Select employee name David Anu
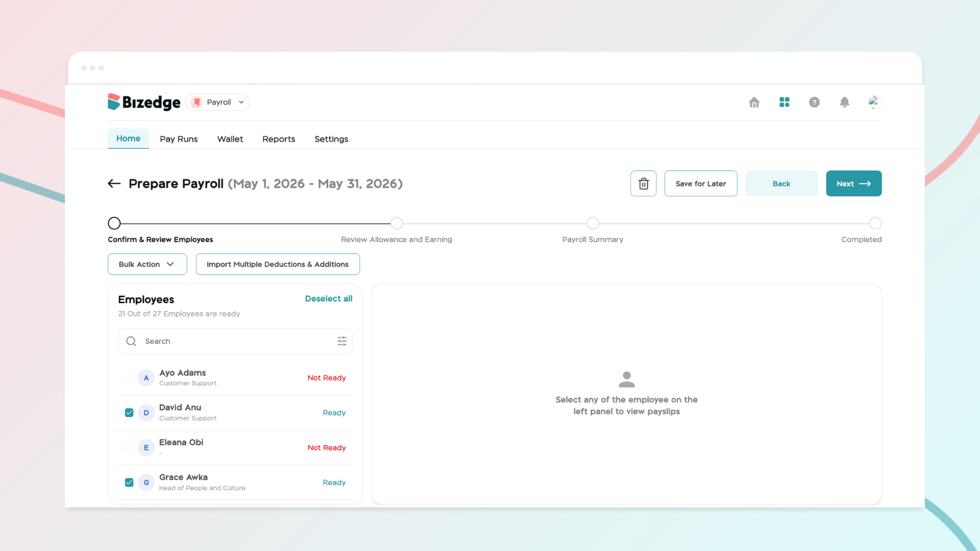 click(180, 408)
